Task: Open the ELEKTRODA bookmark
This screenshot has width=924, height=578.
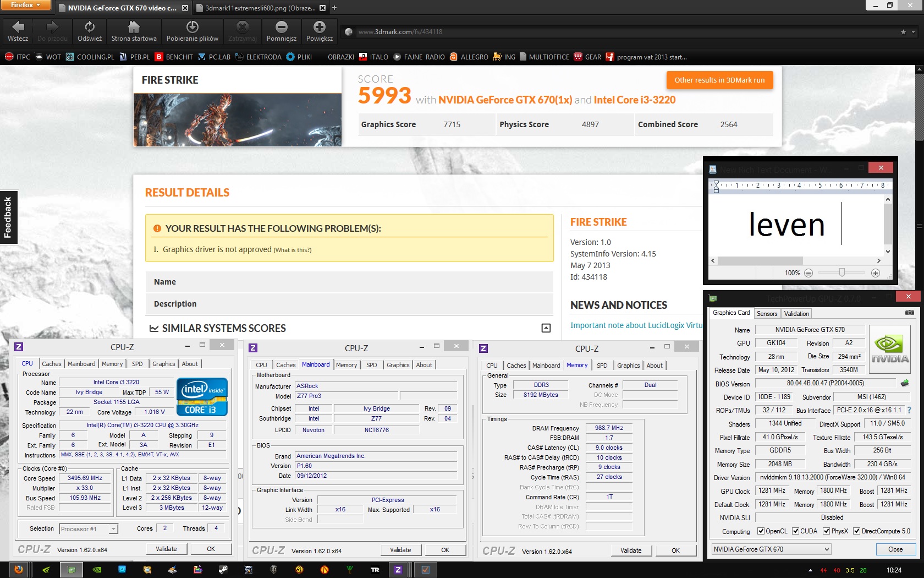Action: [258, 57]
